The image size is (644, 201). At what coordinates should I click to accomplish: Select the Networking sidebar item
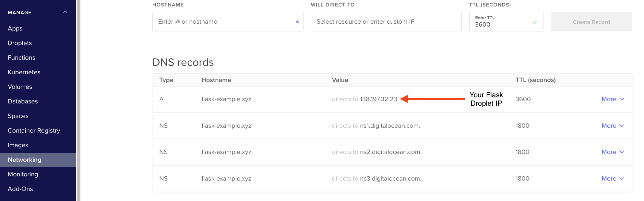point(24,160)
